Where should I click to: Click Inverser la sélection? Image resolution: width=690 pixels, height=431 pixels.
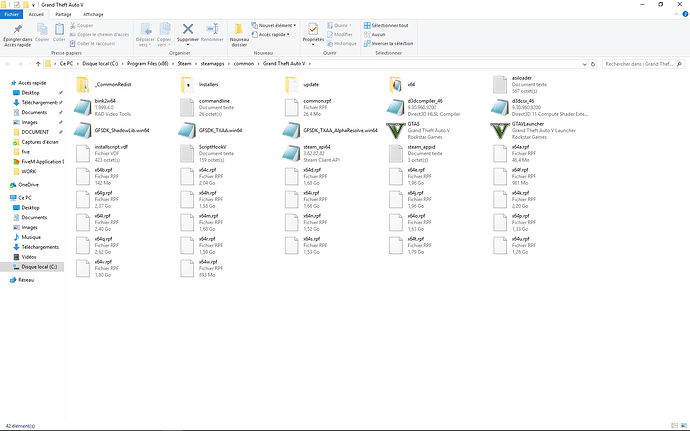click(x=389, y=44)
